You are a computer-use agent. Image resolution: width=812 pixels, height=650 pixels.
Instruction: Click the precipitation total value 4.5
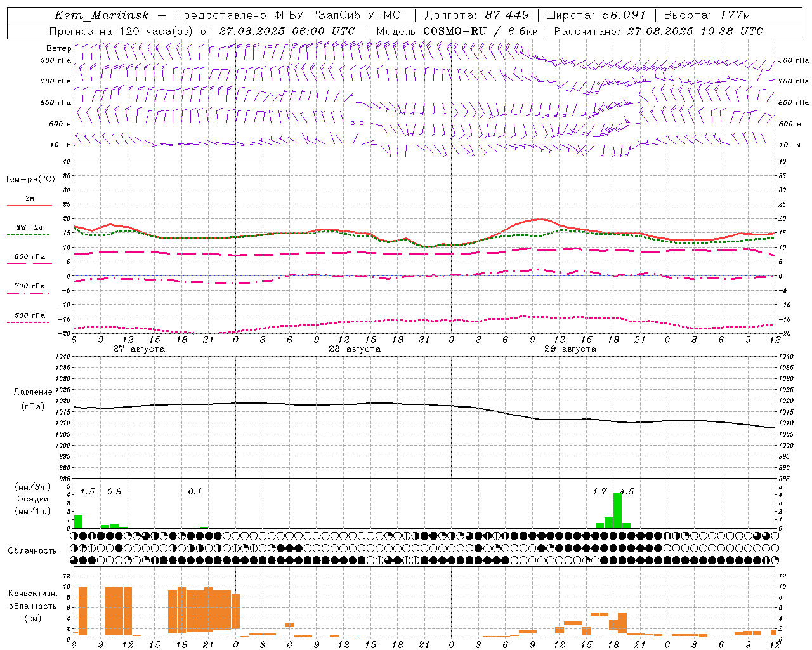click(627, 492)
